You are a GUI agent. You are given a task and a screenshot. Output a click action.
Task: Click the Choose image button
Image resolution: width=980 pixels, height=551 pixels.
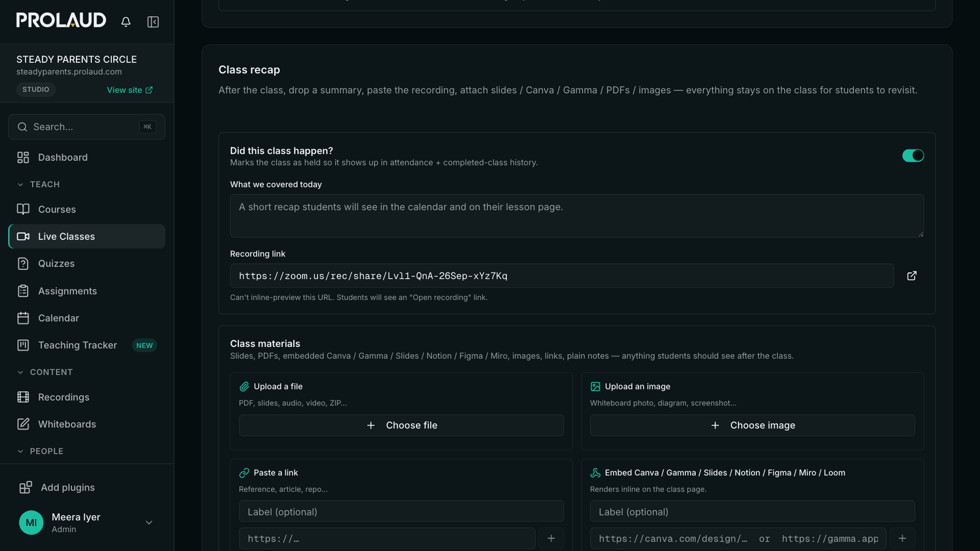click(752, 425)
